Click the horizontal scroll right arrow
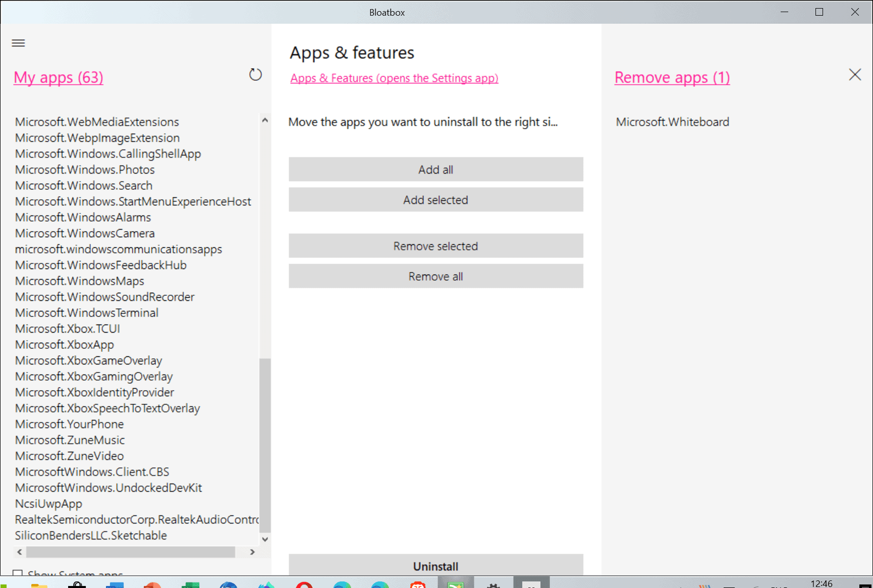 (x=252, y=552)
